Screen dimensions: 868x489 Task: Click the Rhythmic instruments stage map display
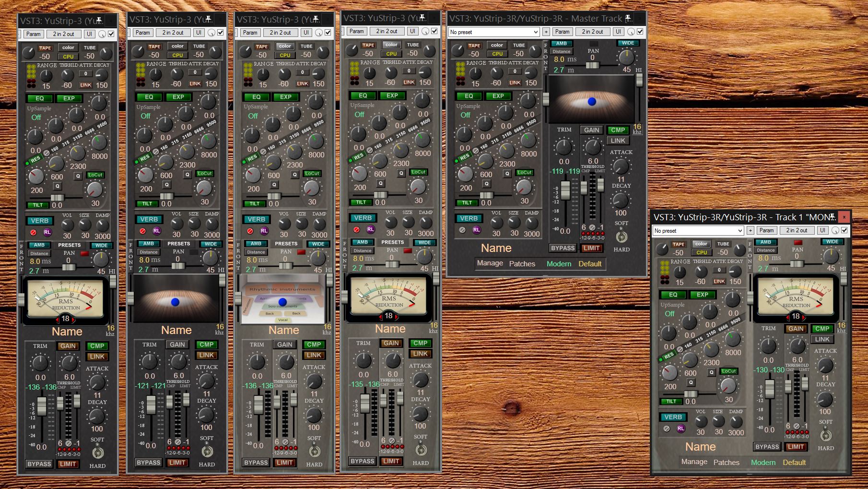tap(283, 299)
